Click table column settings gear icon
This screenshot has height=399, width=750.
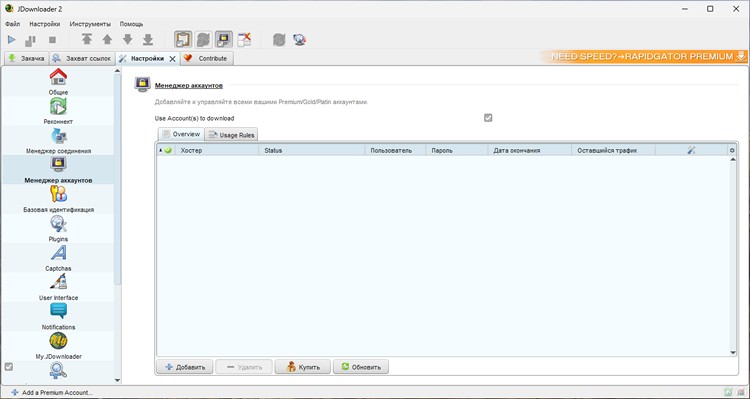(732, 150)
